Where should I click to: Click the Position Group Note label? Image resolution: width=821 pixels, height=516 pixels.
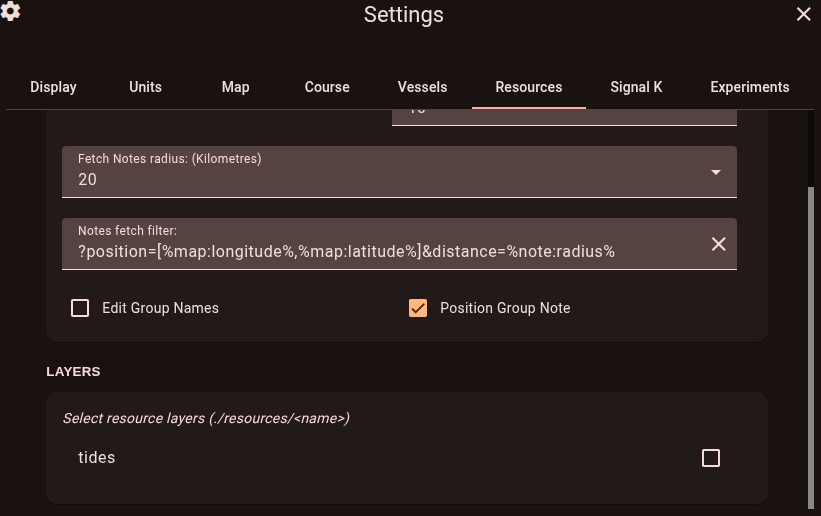505,308
